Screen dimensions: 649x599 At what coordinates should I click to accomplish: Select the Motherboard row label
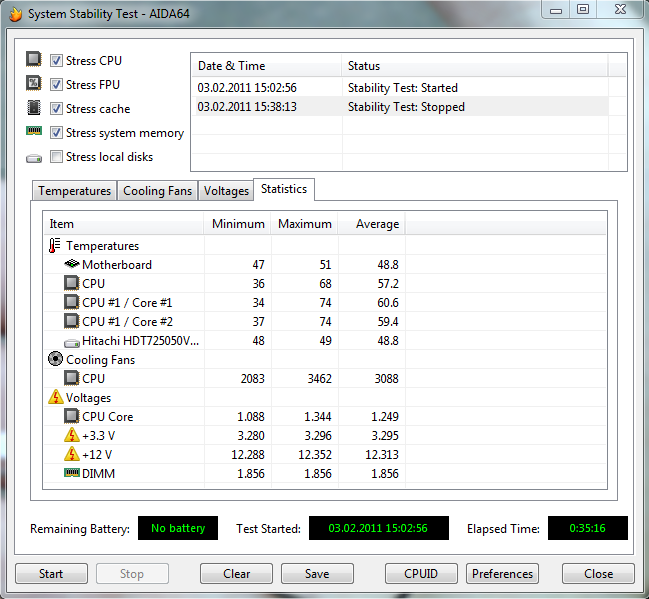coord(117,265)
